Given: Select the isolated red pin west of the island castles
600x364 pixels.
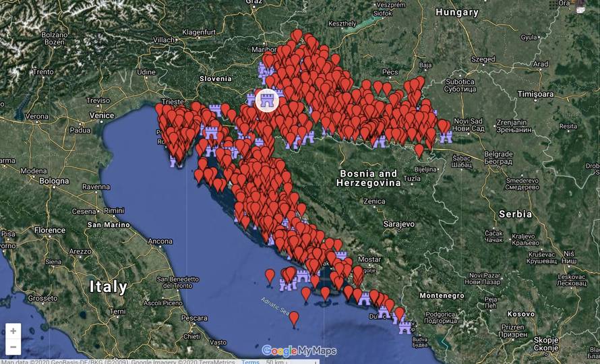Looking at the screenshot, I should click(x=270, y=276).
